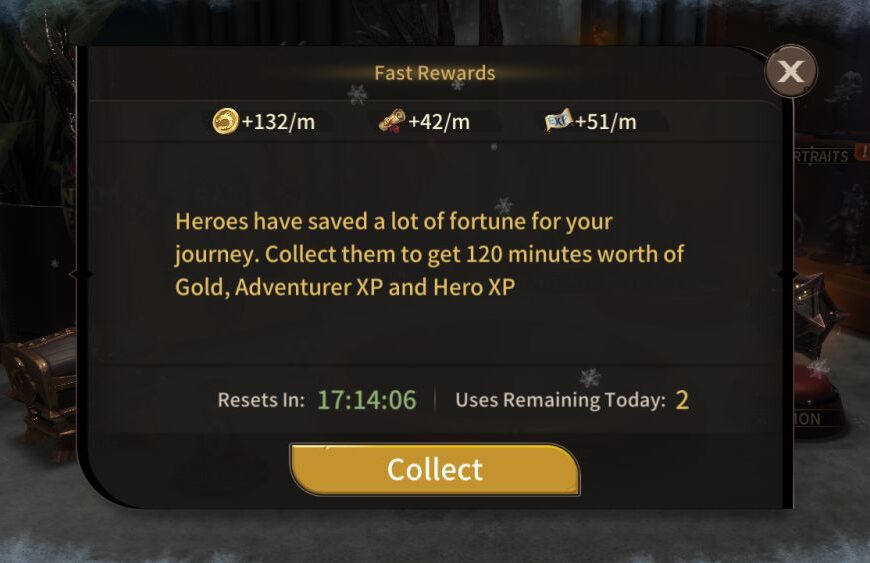
Task: Open the partially hidden Portraits label
Action: point(821,156)
